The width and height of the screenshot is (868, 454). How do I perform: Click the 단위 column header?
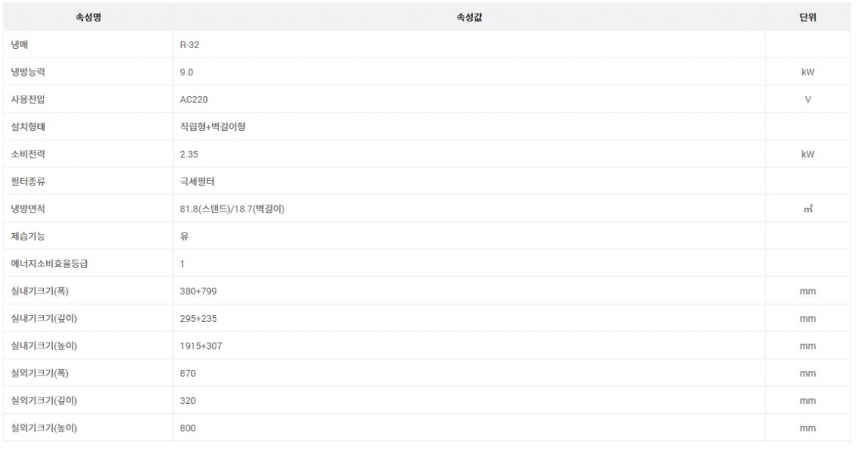pos(808,17)
